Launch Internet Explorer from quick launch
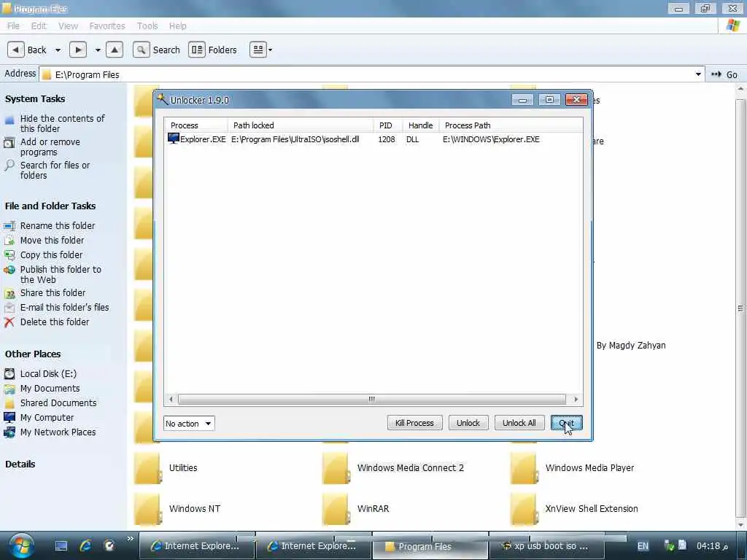The height and width of the screenshot is (560, 747). click(x=86, y=545)
